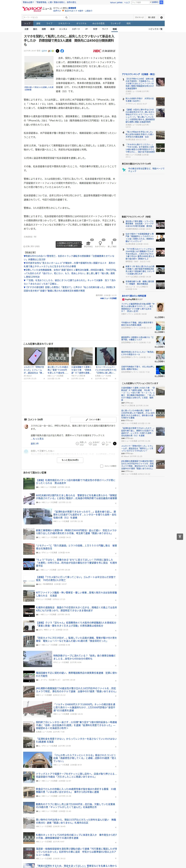
Task: Click コメントを書く button
Action: [93, 420]
